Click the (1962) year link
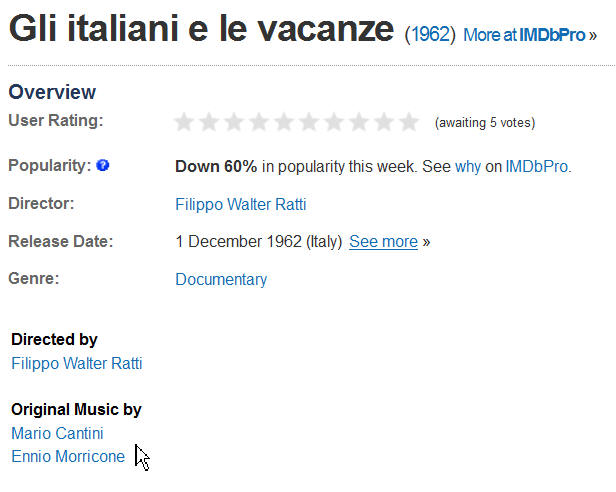The height and width of the screenshot is (492, 616). click(x=430, y=35)
